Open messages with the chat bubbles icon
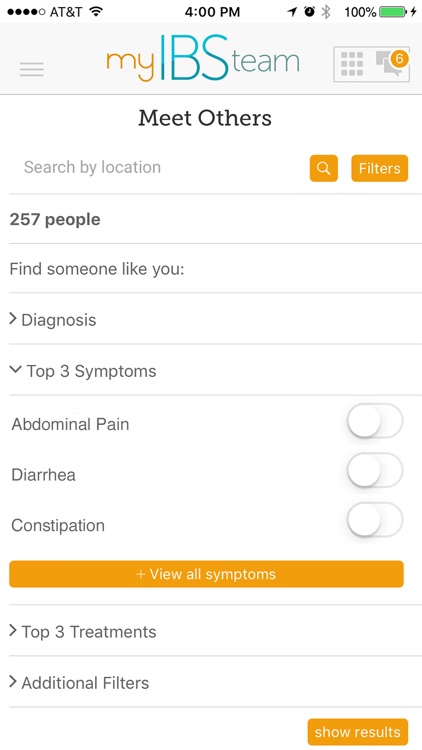 coord(389,65)
